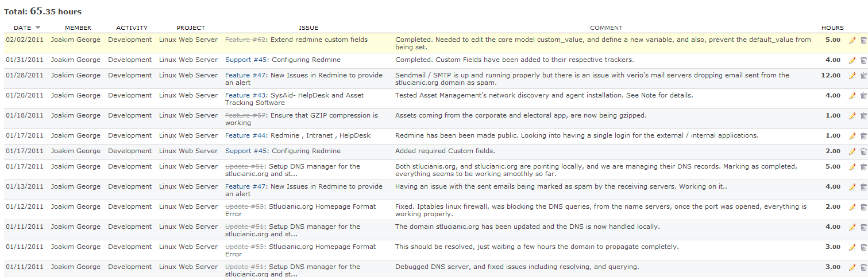The height and width of the screenshot is (277, 868).
Task: Delete the 01/12/2011 time entry
Action: tap(863, 207)
